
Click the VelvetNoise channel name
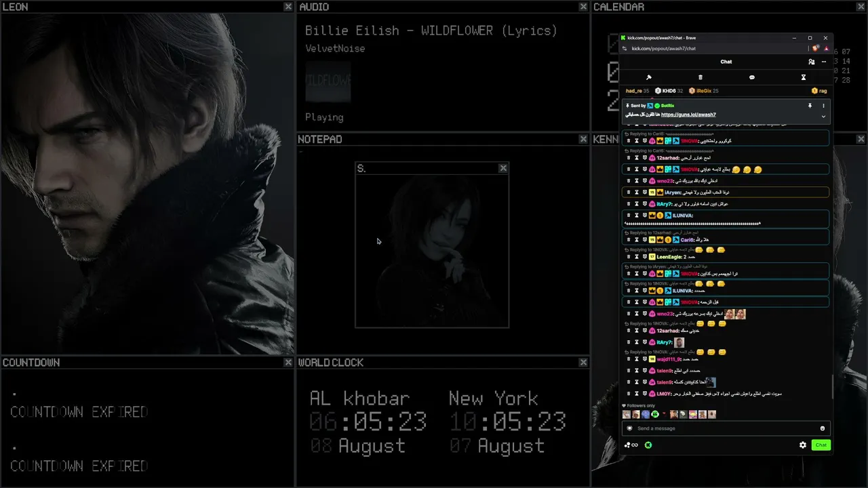pos(335,49)
